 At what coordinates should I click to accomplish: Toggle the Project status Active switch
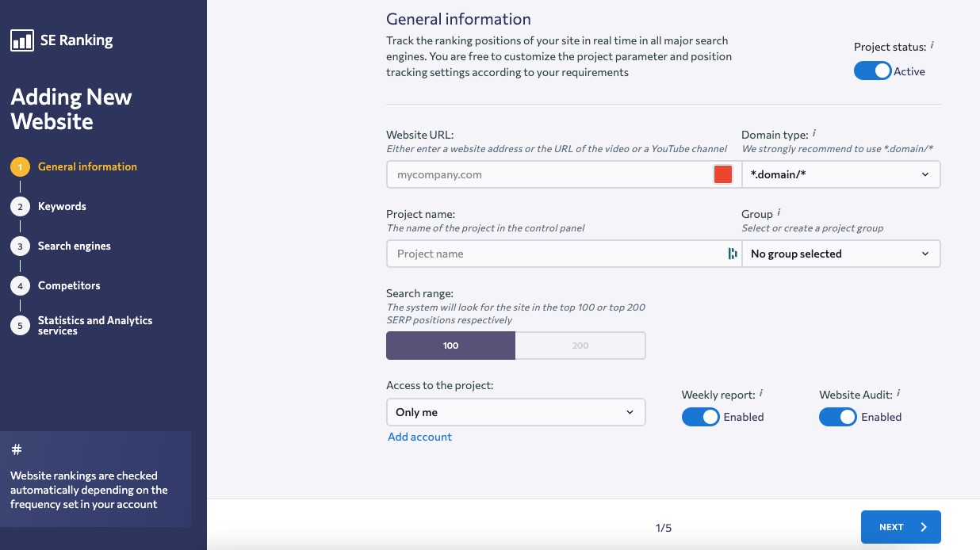click(872, 71)
